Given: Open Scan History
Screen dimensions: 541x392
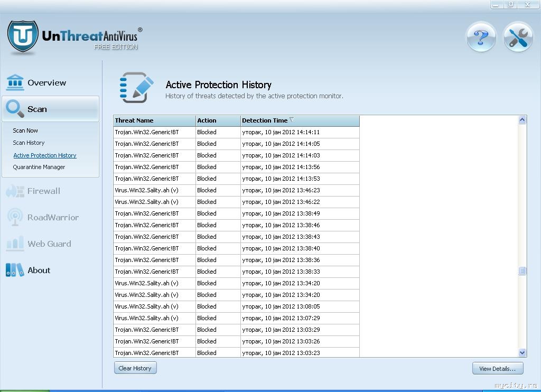Looking at the screenshot, I should pos(29,143).
